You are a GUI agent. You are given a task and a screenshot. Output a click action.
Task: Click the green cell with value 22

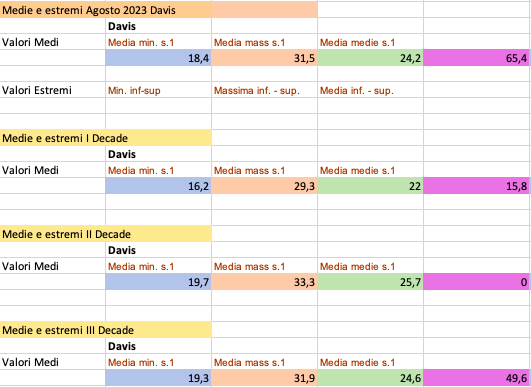[x=370, y=186]
